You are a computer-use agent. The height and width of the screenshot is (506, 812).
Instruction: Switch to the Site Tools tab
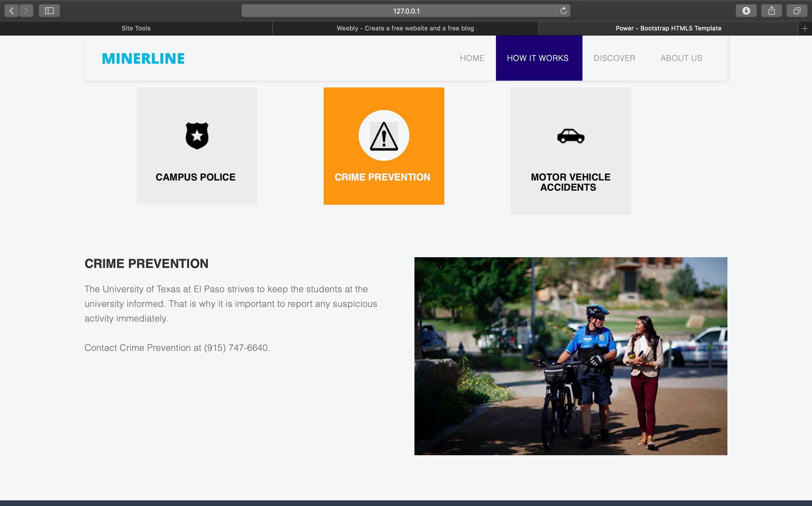coord(136,28)
